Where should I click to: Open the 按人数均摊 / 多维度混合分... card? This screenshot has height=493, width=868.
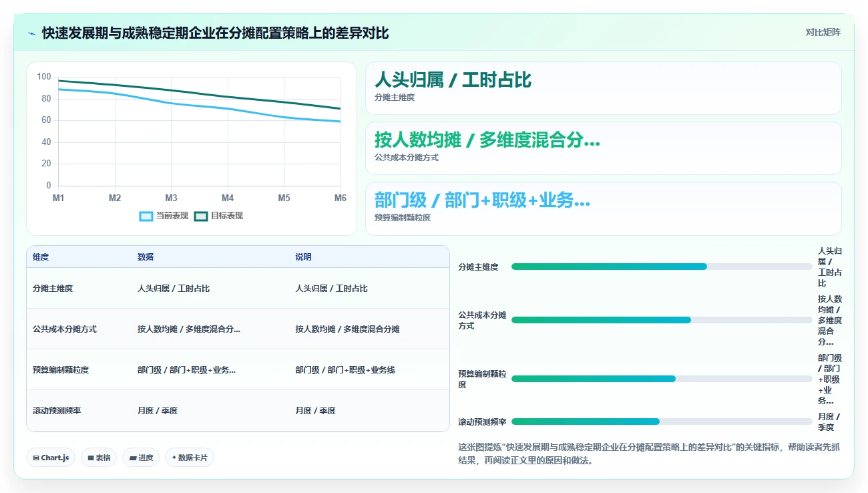coord(604,148)
